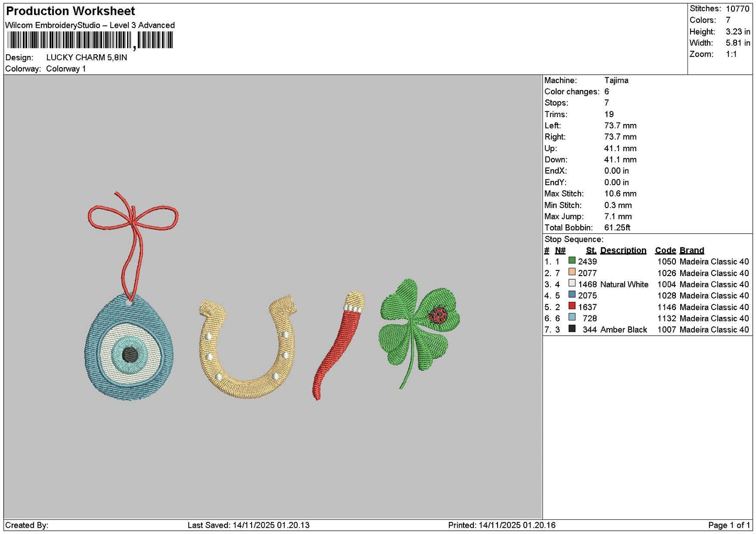Click the 'Colorway 1' value
756x534 pixels.
pos(66,69)
